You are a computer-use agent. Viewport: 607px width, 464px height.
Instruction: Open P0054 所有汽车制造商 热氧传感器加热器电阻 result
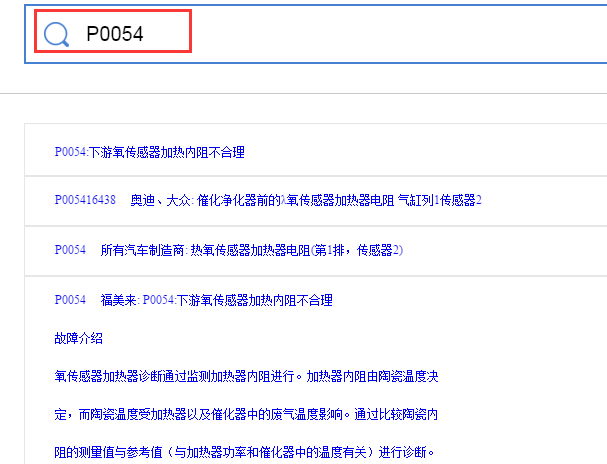[228, 250]
